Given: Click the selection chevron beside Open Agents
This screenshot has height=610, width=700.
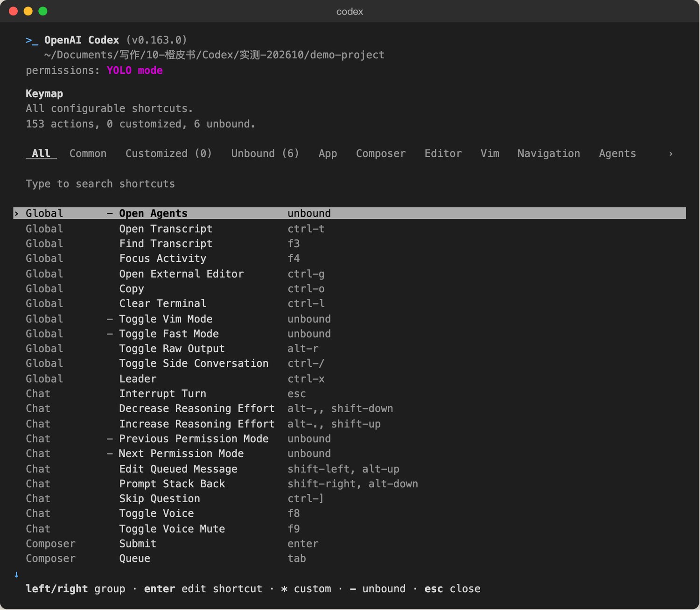Looking at the screenshot, I should tap(16, 214).
